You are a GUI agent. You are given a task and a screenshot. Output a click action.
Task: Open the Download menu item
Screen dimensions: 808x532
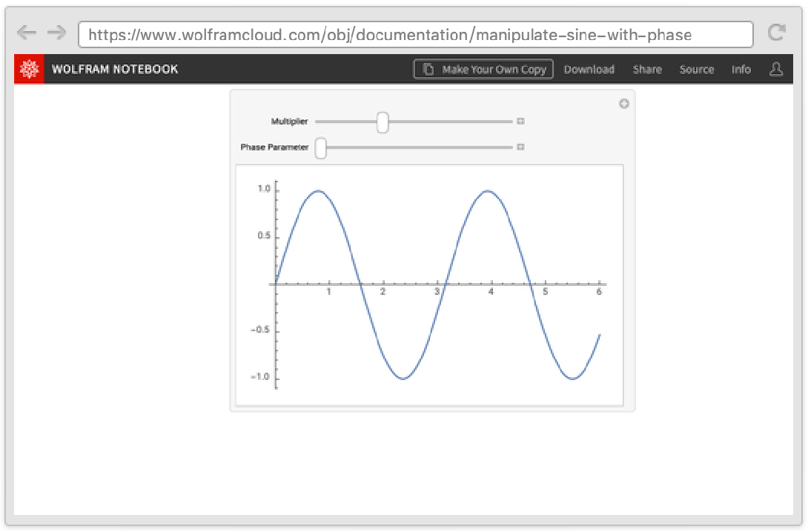pyautogui.click(x=589, y=70)
